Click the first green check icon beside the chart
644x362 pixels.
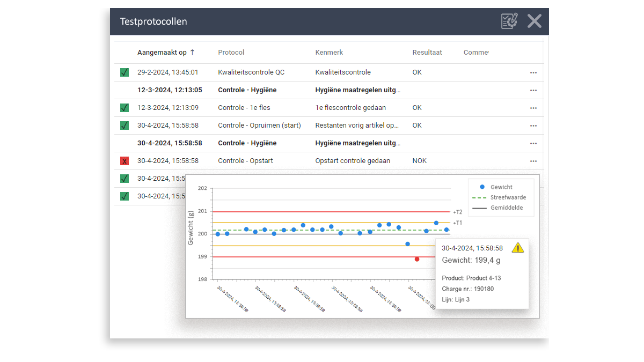[x=125, y=179]
